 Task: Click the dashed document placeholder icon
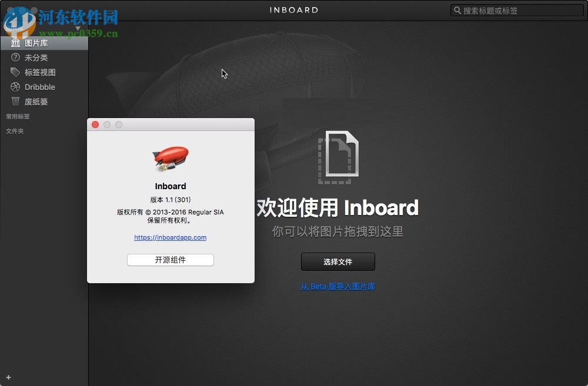tap(338, 156)
